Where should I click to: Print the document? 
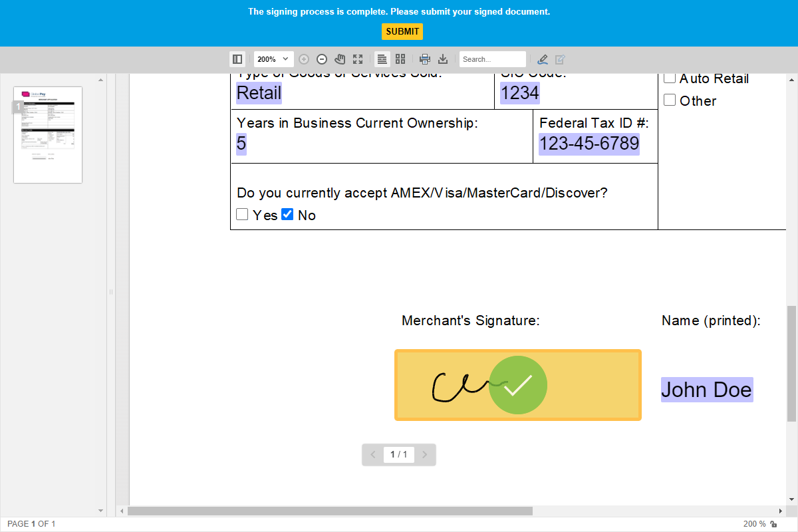point(425,59)
